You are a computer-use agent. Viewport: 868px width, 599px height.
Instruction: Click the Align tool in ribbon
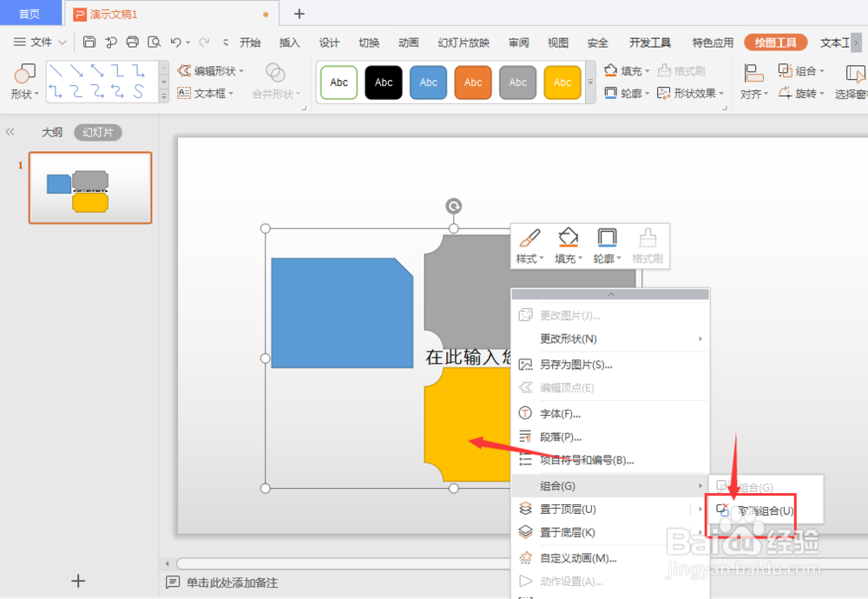coord(753,82)
